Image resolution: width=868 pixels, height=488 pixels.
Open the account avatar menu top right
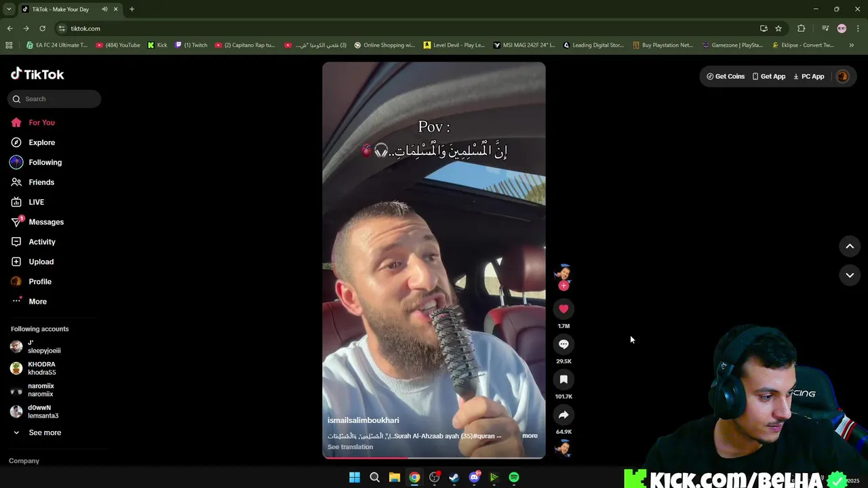coord(843,77)
